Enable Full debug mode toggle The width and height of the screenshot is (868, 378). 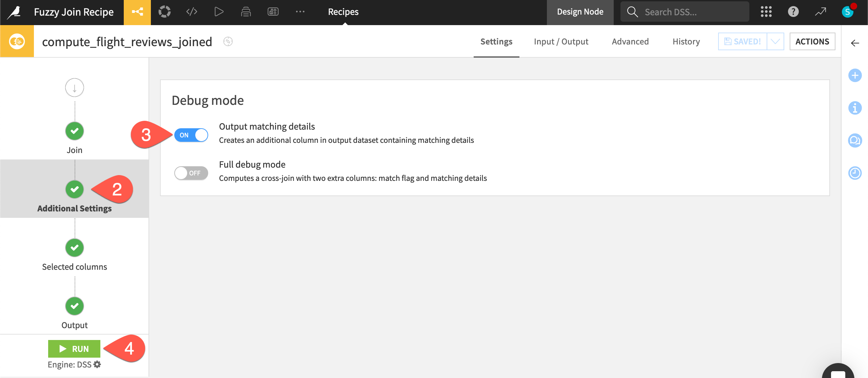tap(191, 173)
